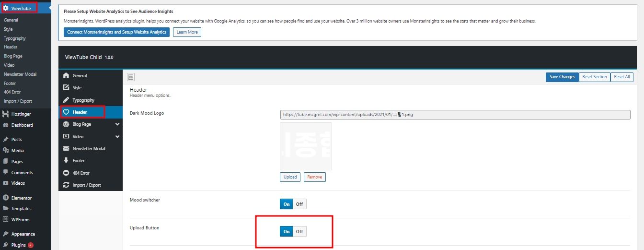This screenshot has width=644, height=250.
Task: Turn Mood switcher Off
Action: 299,204
